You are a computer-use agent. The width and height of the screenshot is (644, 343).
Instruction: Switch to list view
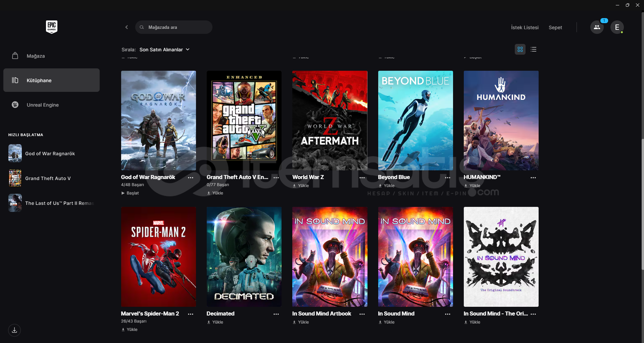pyautogui.click(x=534, y=49)
